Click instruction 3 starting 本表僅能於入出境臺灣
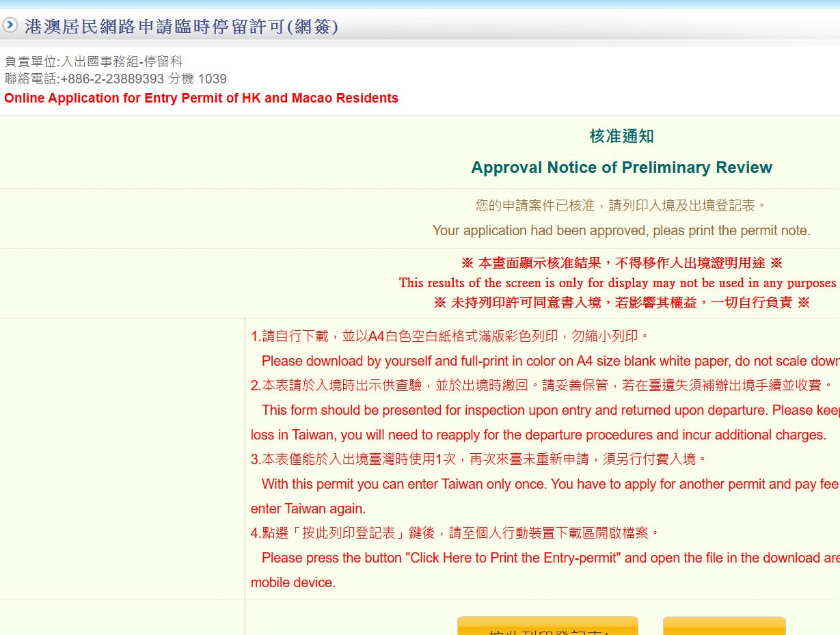Viewport: 840px width, 635px height. pos(478,459)
